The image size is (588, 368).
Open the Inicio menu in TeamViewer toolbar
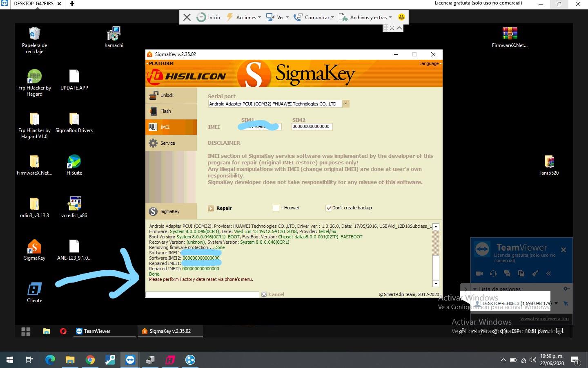[209, 17]
